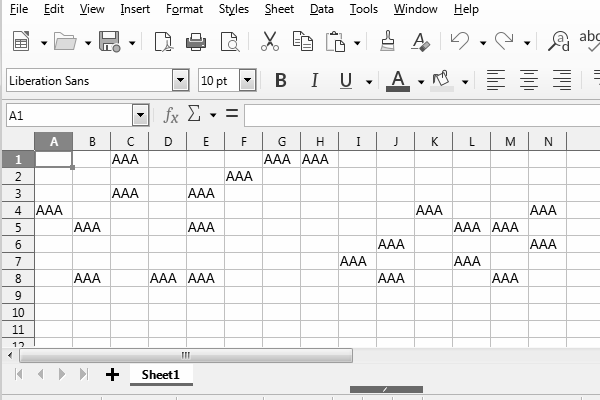
Task: Open the 10 pt font size dropdown
Action: pos(247,81)
